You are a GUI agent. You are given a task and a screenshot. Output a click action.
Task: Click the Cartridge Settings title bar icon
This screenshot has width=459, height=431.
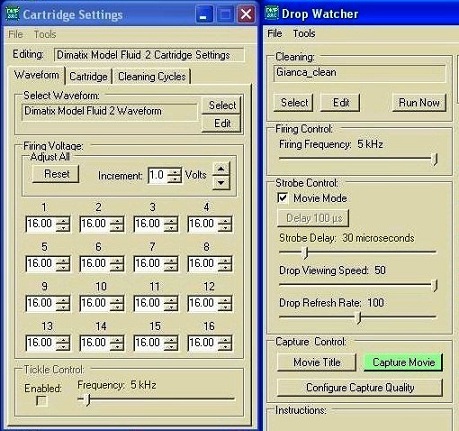(13, 14)
